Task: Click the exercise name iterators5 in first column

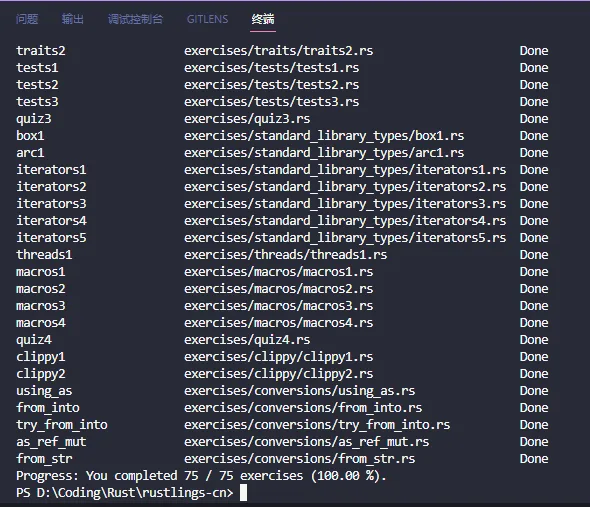Action: coord(51,238)
